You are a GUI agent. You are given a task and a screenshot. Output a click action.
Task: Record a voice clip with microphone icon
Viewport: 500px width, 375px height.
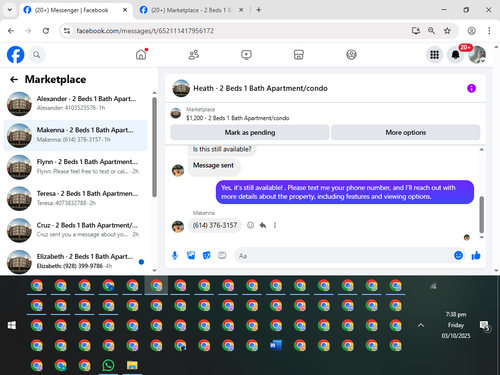click(175, 256)
